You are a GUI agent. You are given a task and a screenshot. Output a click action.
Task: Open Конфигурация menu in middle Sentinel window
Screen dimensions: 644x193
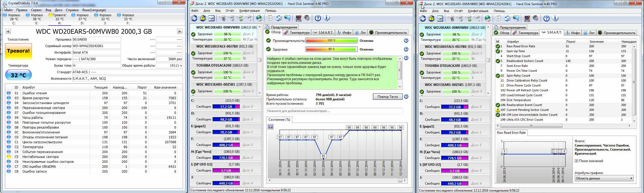pos(250,11)
